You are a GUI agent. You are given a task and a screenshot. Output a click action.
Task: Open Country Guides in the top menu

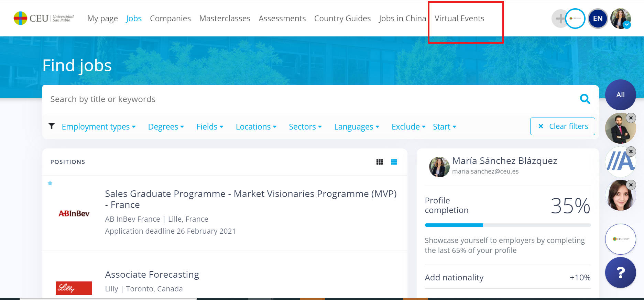point(342,19)
